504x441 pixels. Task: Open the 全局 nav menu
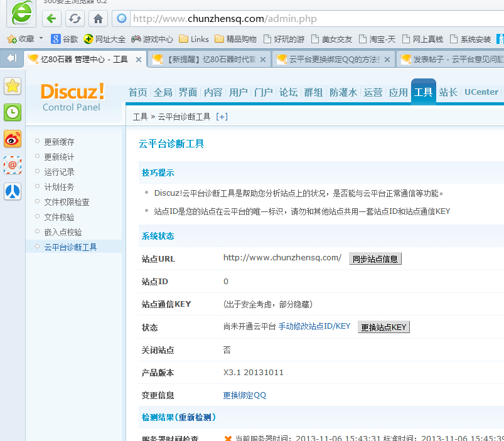(x=163, y=92)
